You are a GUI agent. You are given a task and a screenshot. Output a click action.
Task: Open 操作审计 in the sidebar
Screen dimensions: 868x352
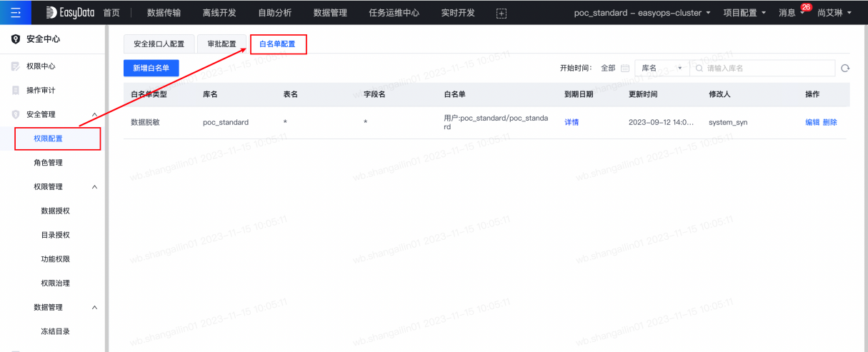click(41, 91)
